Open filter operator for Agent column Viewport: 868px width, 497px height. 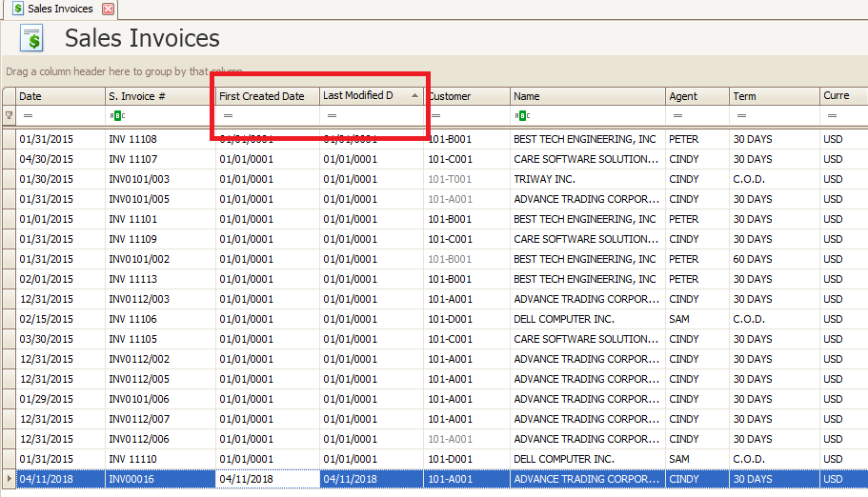point(677,115)
